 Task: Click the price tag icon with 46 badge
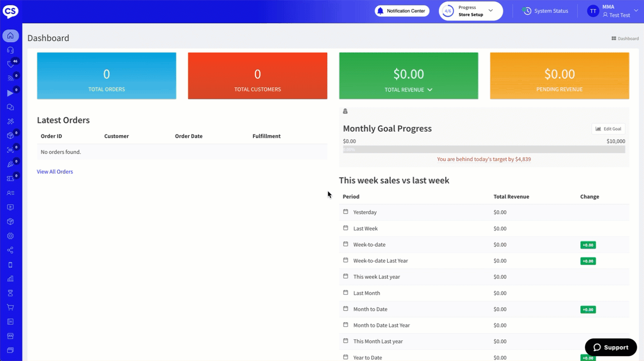click(x=11, y=64)
